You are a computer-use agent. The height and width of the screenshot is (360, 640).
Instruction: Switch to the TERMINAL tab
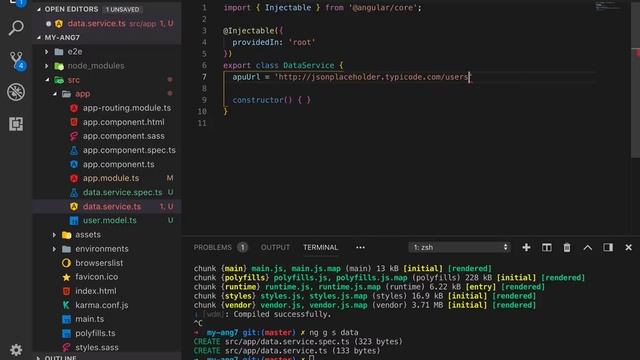click(x=320, y=247)
